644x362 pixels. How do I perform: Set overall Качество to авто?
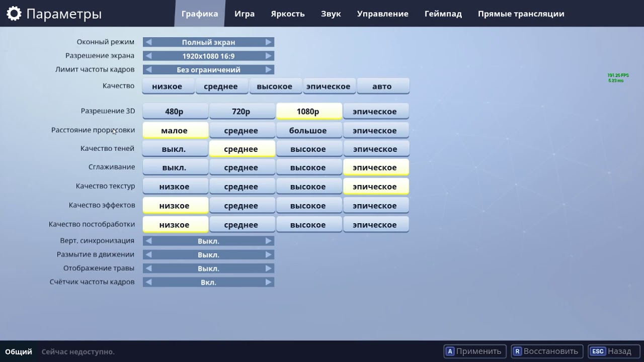pos(382,86)
